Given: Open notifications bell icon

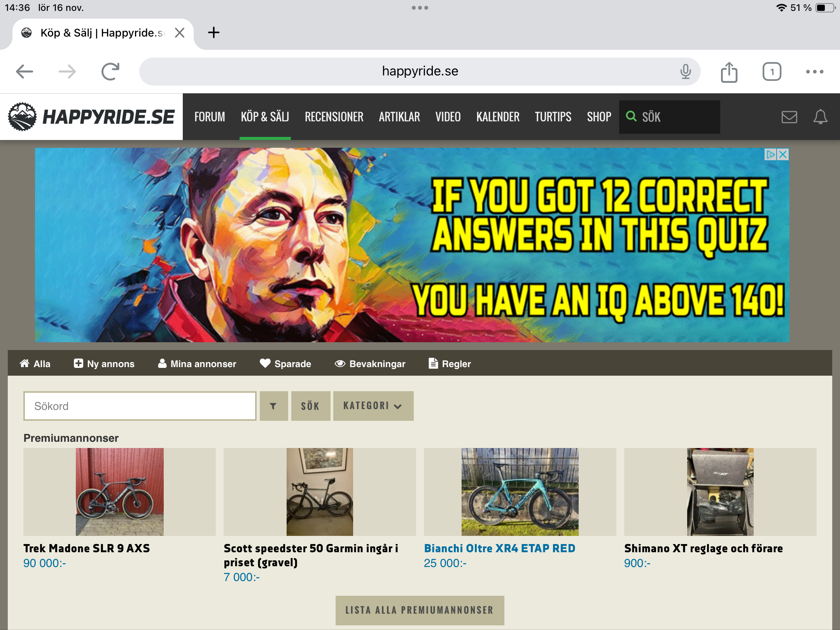Looking at the screenshot, I should click(x=820, y=117).
